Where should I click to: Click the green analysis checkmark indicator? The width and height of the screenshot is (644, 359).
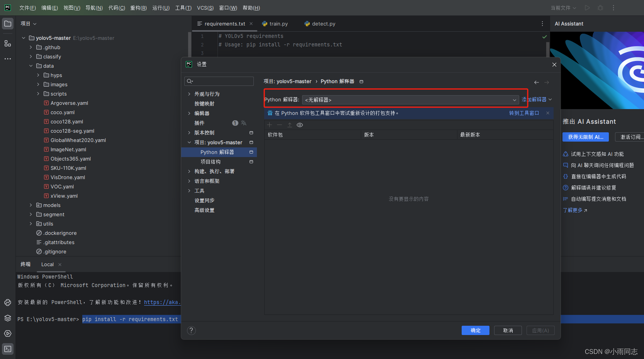[x=544, y=37]
